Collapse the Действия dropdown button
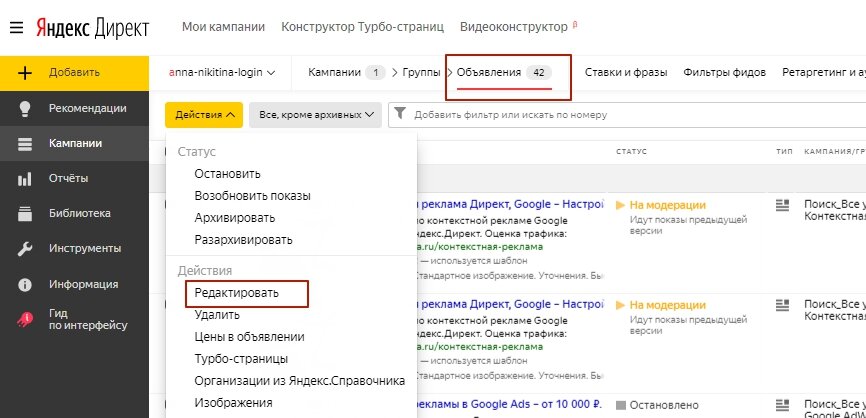The width and height of the screenshot is (866, 418). pos(204,115)
